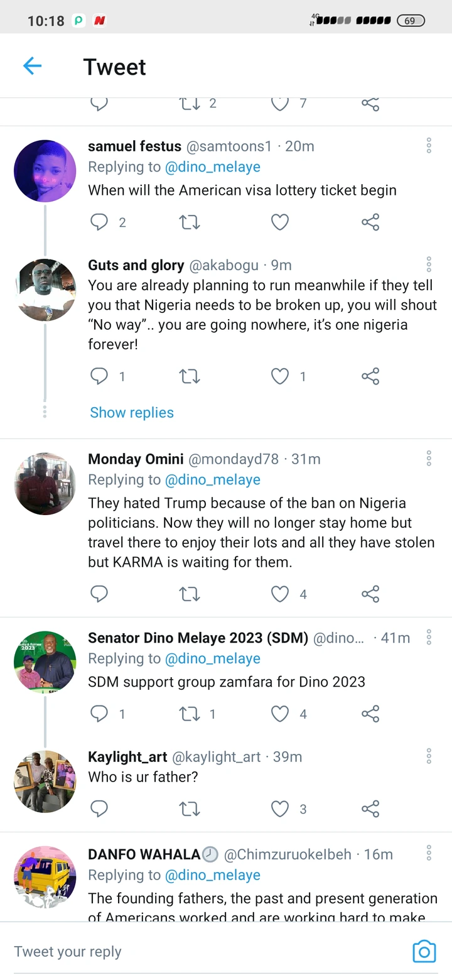Share samuel festus's tweet
This screenshot has width=452, height=980.
[370, 222]
